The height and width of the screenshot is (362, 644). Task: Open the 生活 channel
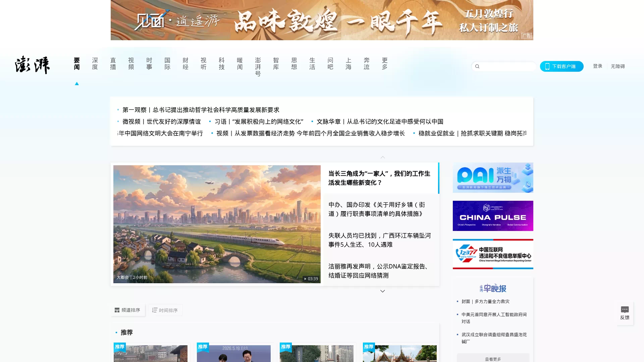(312, 64)
